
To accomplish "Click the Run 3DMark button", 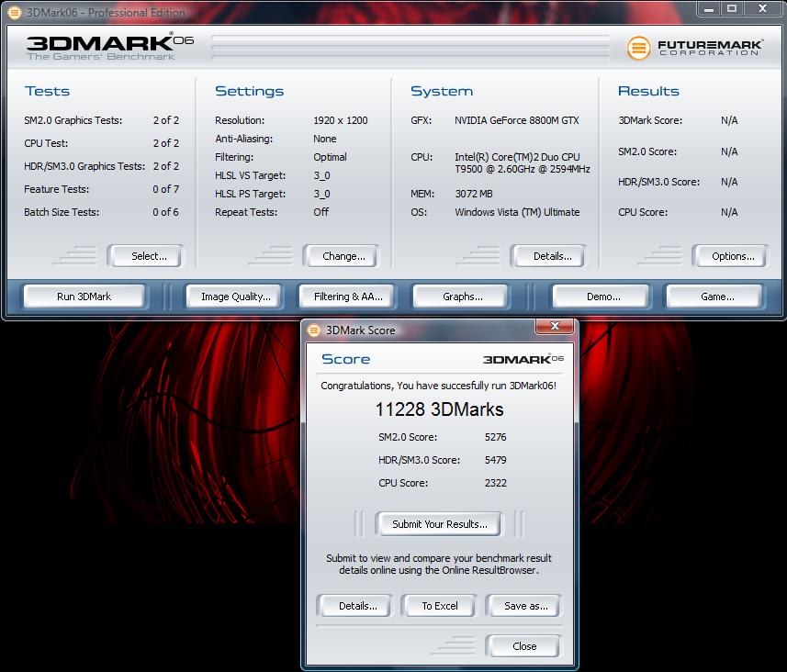I will pyautogui.click(x=84, y=297).
